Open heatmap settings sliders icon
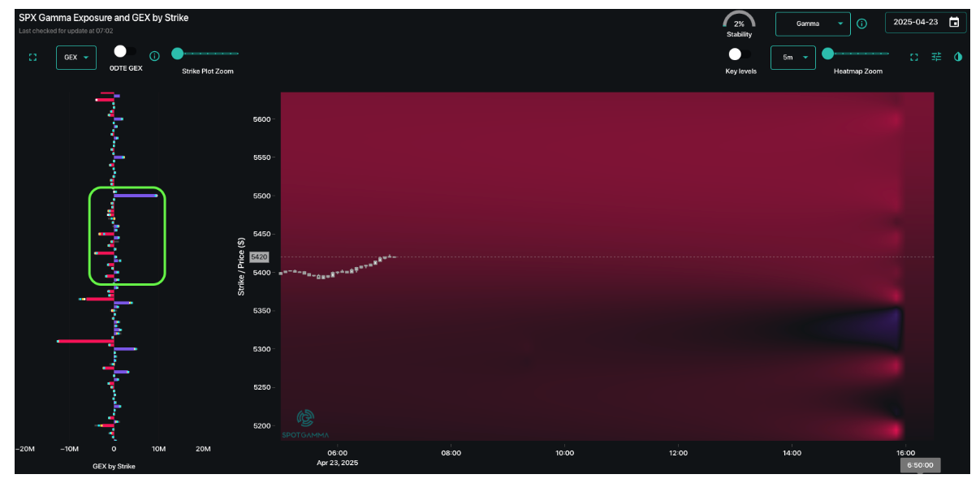 [x=936, y=57]
